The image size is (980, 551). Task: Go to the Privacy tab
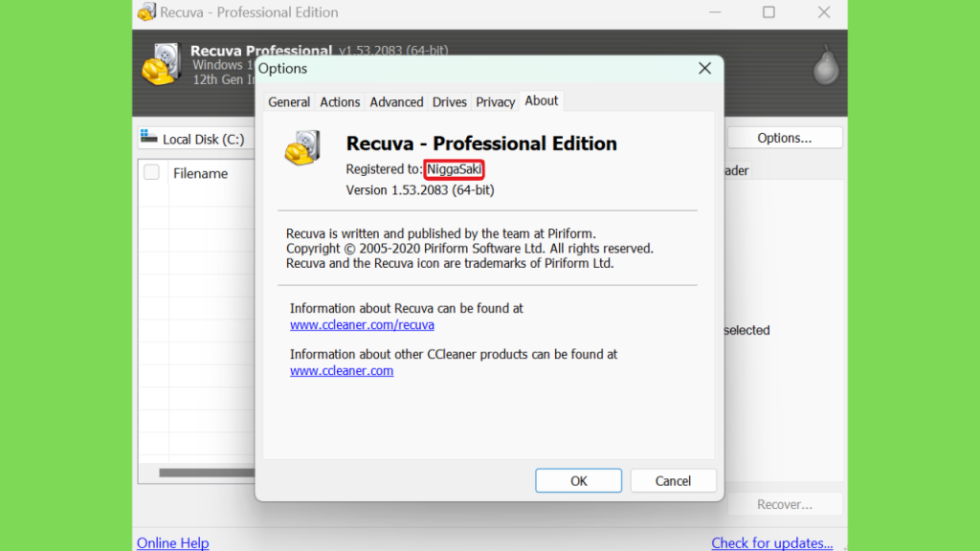495,101
